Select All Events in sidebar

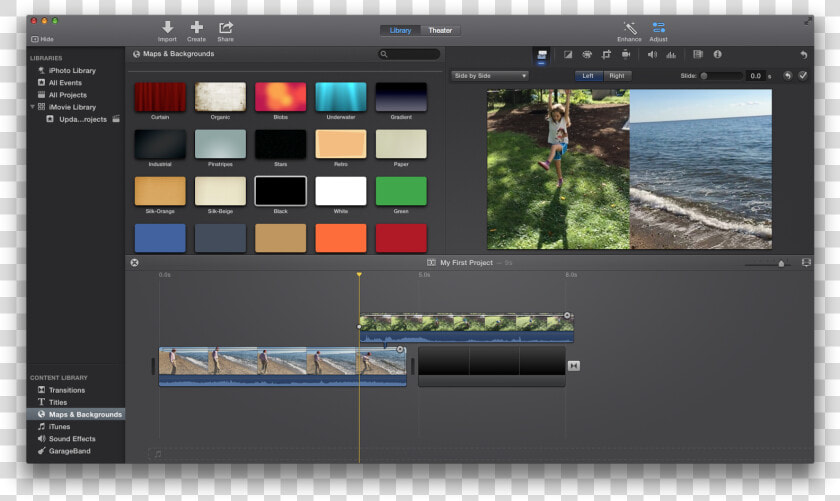(x=65, y=83)
